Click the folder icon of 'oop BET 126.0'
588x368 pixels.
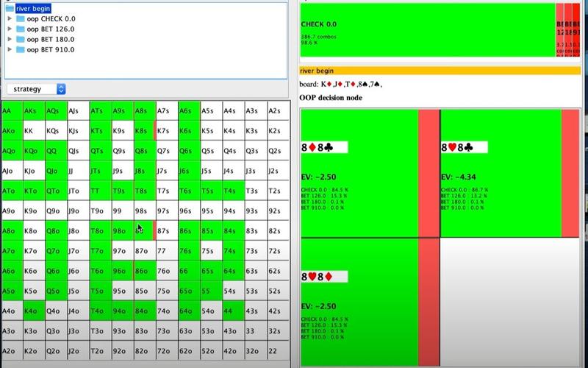click(21, 29)
